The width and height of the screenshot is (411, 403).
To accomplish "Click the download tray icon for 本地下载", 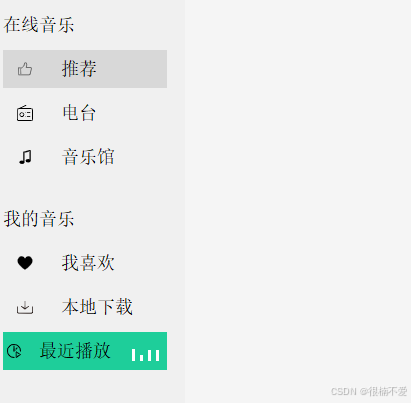I will [x=25, y=307].
